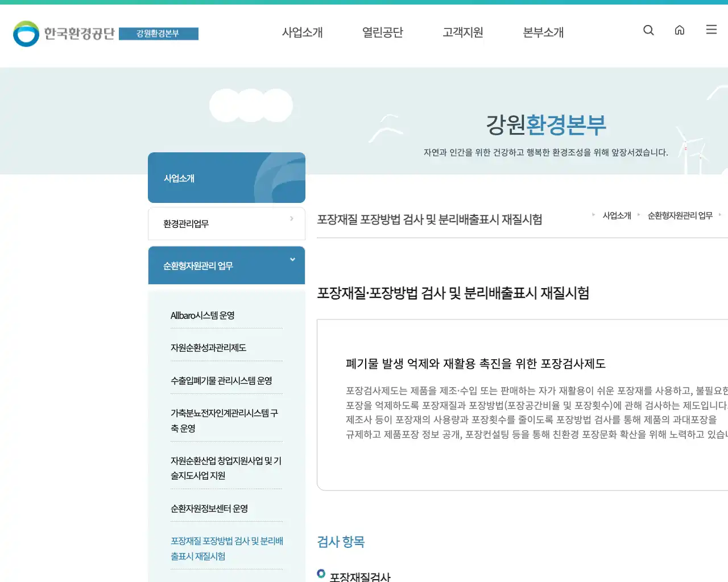
Task: Click 사업소개 in the breadcrumb trail
Action: pos(617,215)
